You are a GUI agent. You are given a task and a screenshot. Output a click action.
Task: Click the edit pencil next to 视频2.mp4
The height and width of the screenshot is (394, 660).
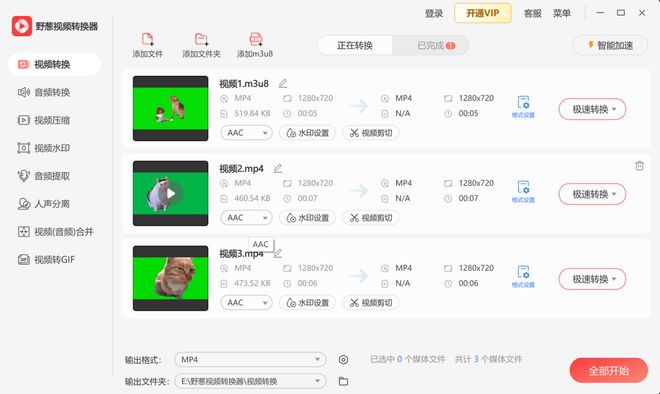click(x=278, y=168)
